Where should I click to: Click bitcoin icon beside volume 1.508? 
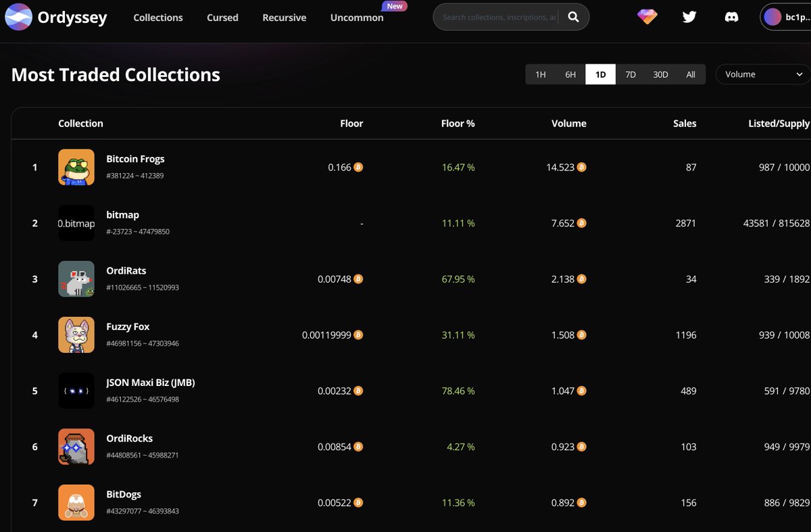pos(581,335)
